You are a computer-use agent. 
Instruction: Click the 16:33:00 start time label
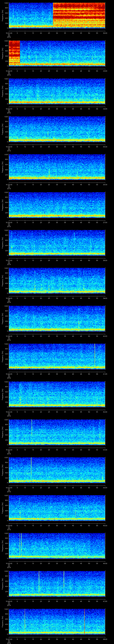click(9, 109)
